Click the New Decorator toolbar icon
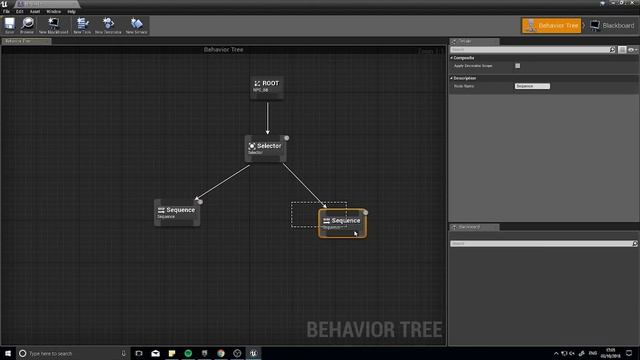Screen dimensions: 640x360 click(x=108, y=25)
